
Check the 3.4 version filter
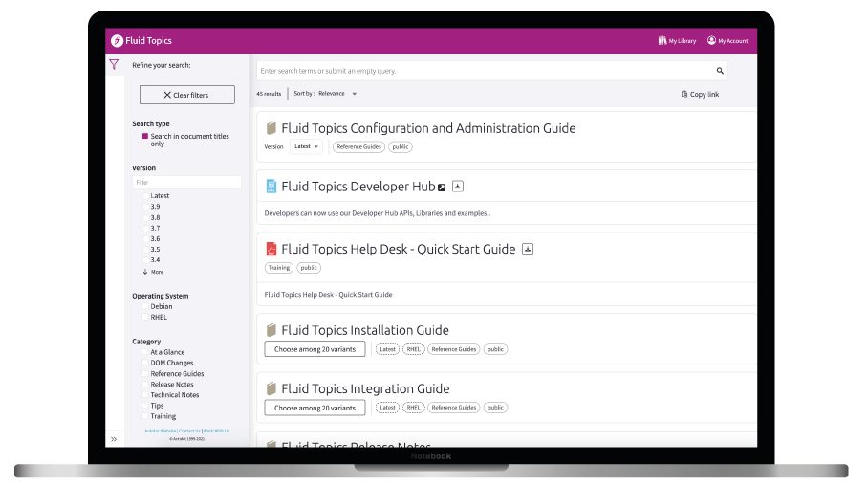(146, 260)
